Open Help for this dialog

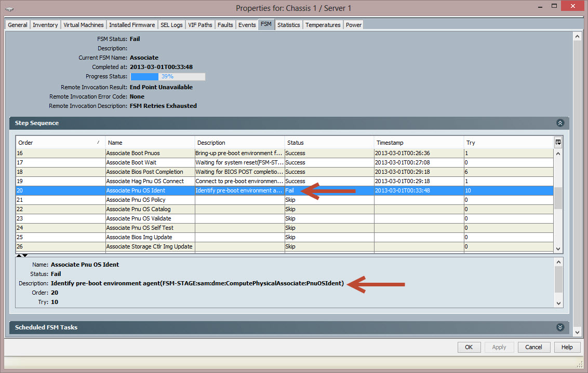(x=567, y=347)
